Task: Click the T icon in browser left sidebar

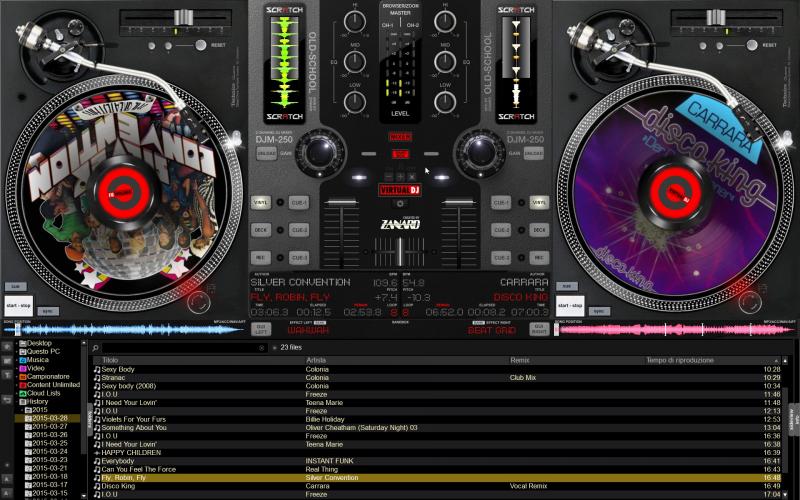Action: tap(7, 375)
